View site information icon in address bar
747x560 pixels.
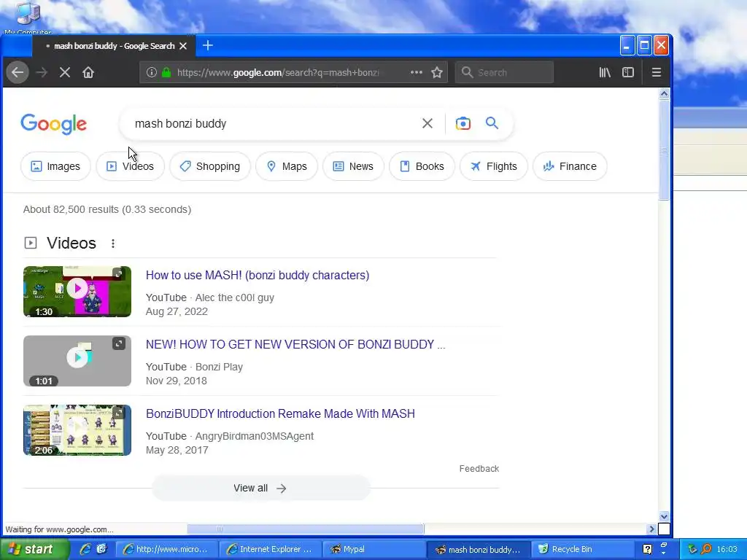(x=152, y=72)
